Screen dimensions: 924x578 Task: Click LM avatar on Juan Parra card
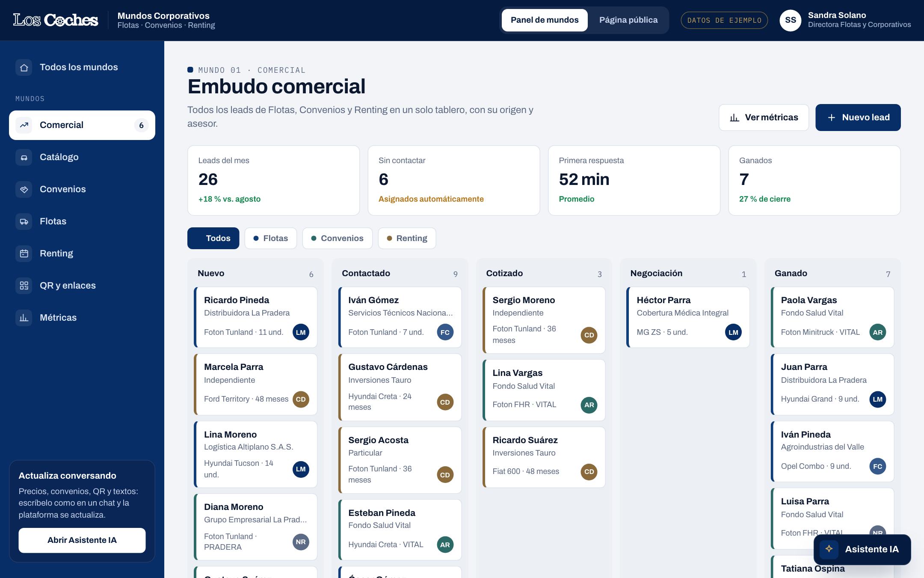point(878,399)
